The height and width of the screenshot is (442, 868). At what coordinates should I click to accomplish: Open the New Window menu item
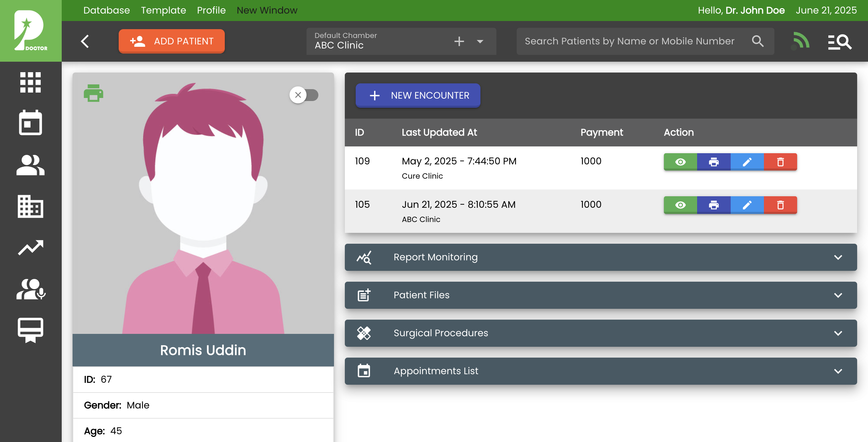267,10
